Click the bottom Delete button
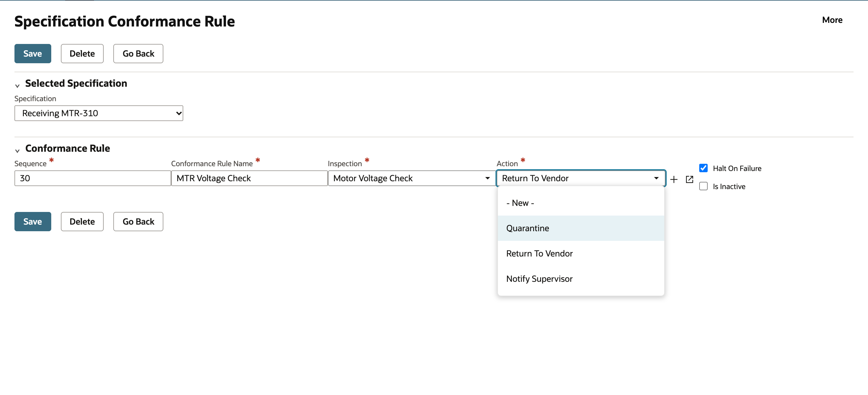 (x=82, y=221)
